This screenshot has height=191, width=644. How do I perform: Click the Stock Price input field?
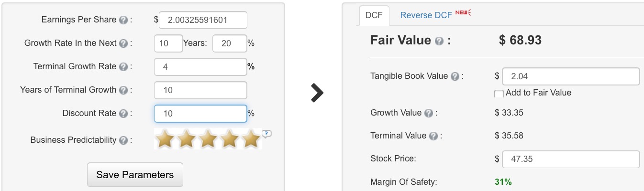click(x=571, y=159)
